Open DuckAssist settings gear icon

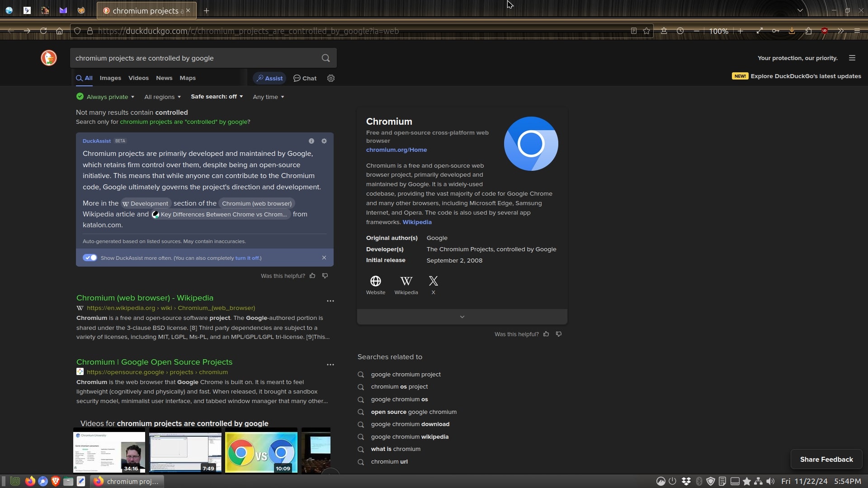[324, 141]
